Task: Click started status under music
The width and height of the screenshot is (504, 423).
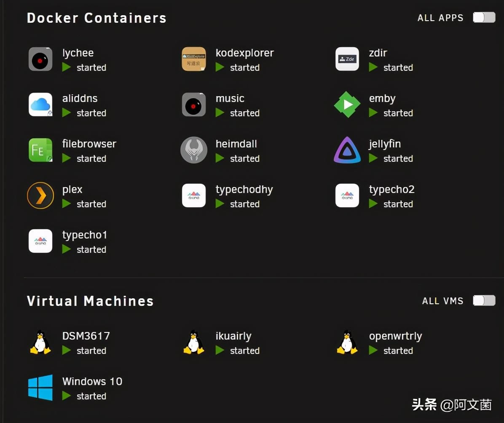Action: click(x=244, y=113)
